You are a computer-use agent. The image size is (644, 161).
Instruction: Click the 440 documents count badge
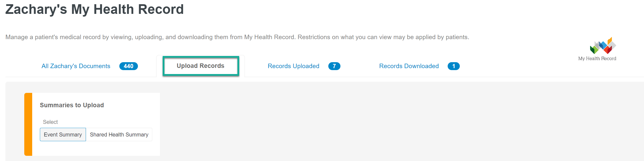pyautogui.click(x=129, y=66)
